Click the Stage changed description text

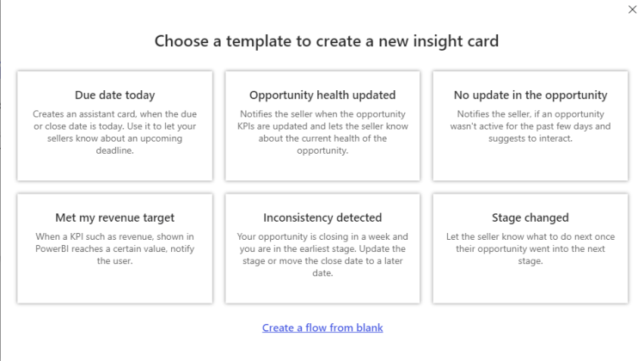pyautogui.click(x=531, y=248)
